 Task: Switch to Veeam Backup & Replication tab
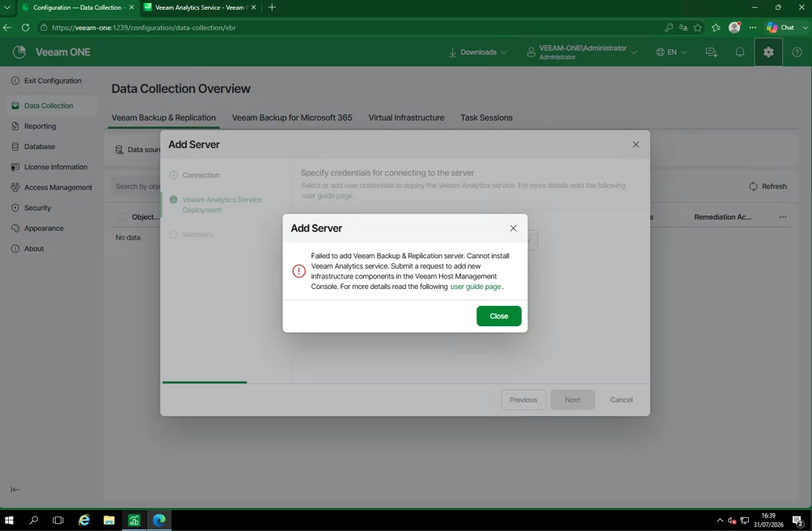tap(163, 117)
